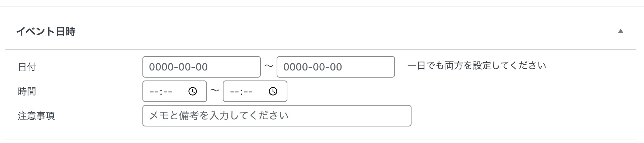
Task: Click the 注意事項 row label
Action: (36, 116)
